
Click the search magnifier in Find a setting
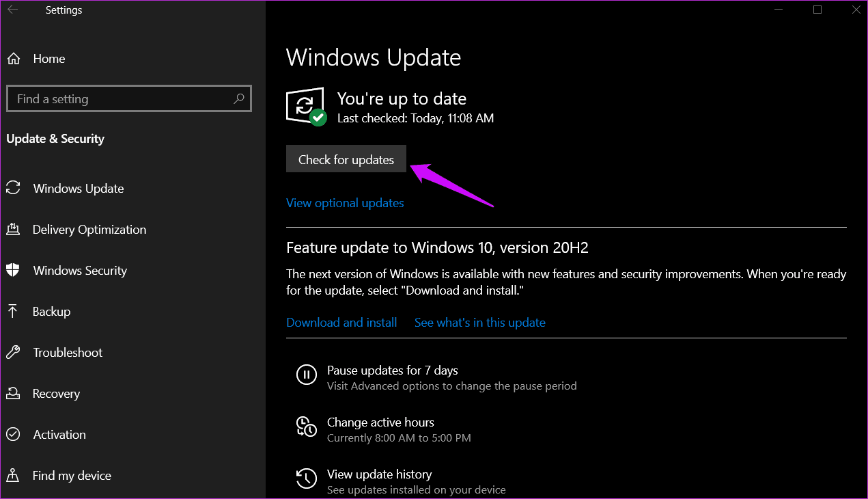coord(239,98)
